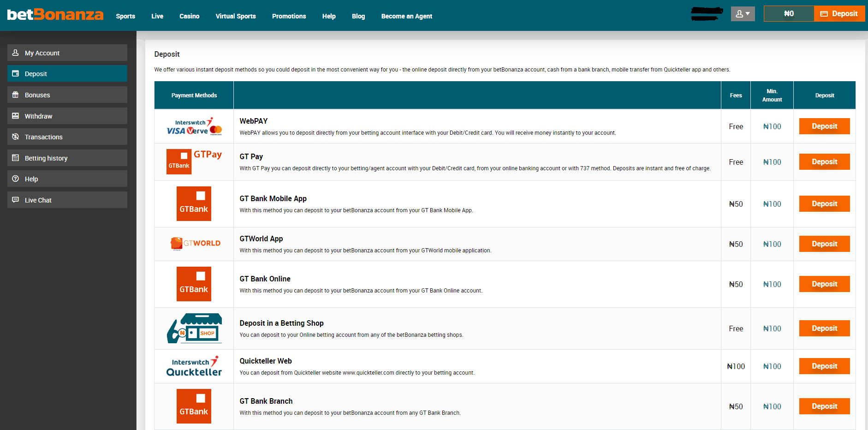Click GTBank logo for GT Bank Online
Image resolution: width=868 pixels, height=430 pixels.
click(x=194, y=284)
